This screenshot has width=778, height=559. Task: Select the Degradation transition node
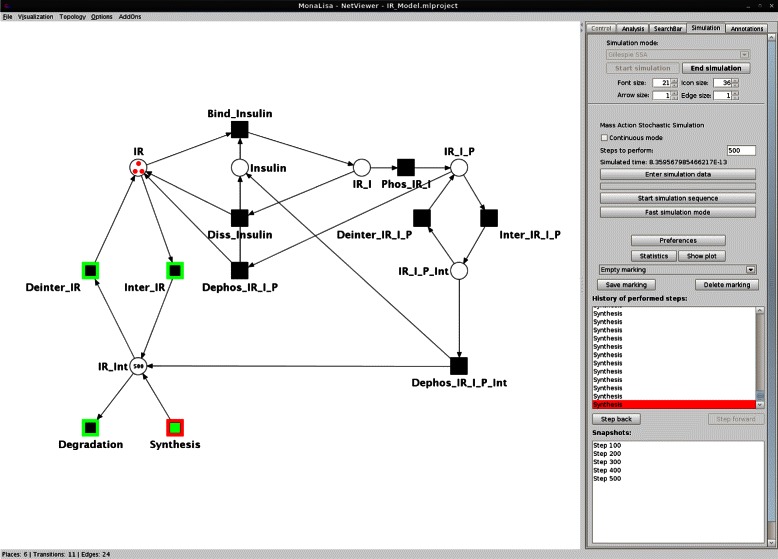90,428
